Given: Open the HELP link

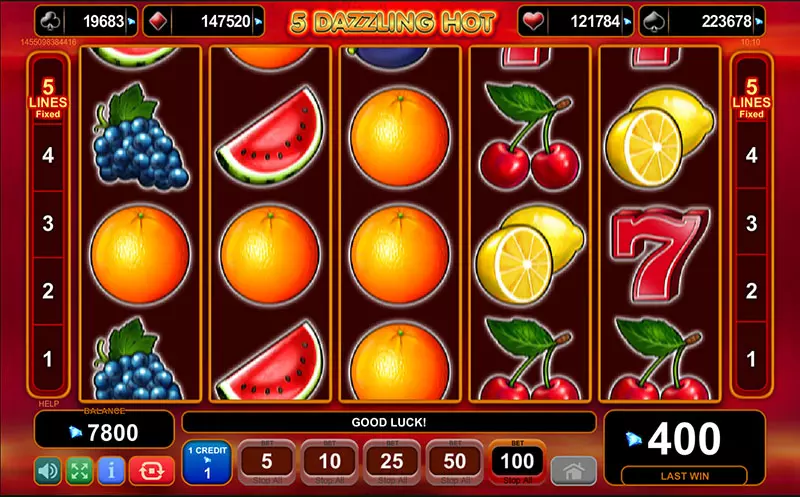Looking at the screenshot, I should [x=49, y=404].
